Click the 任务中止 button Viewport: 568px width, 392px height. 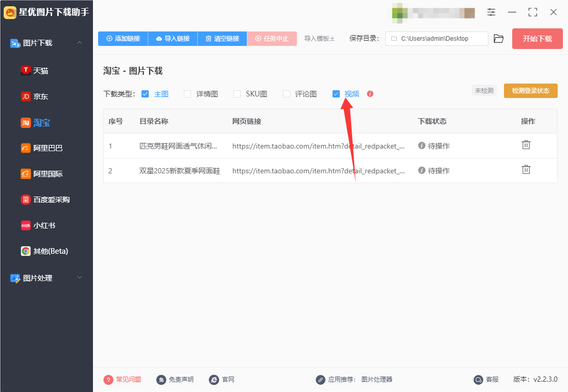pyautogui.click(x=272, y=39)
